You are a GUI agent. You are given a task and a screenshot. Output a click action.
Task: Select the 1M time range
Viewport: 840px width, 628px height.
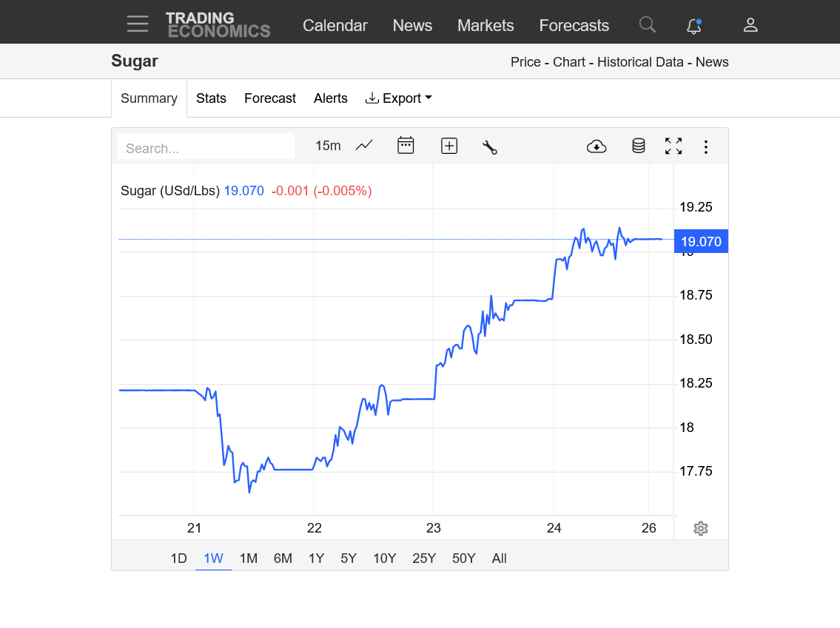pos(249,558)
